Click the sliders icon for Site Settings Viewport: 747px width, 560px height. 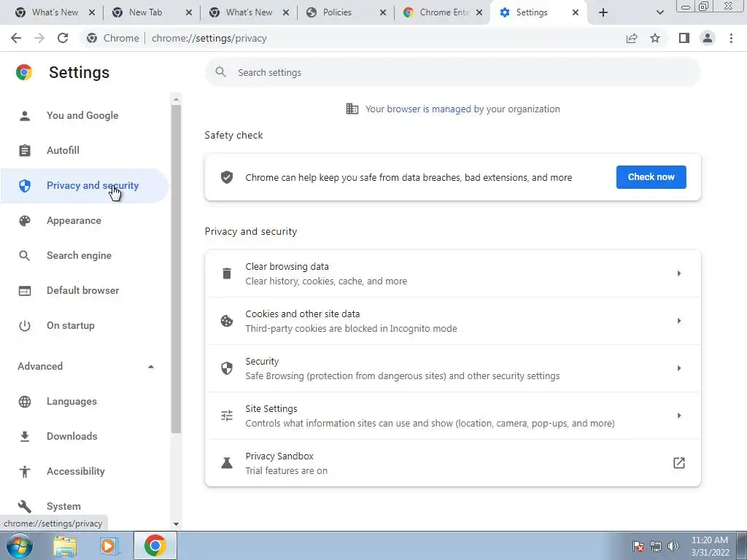[x=227, y=416]
